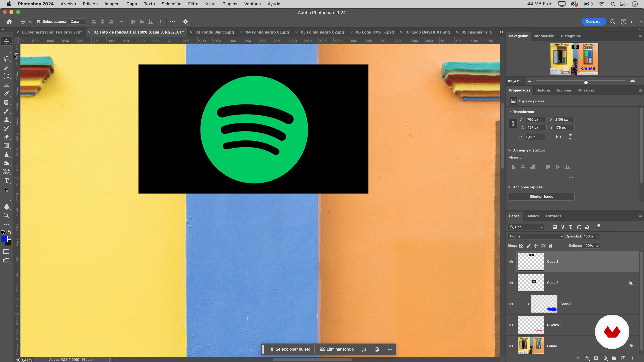The height and width of the screenshot is (362, 644).
Task: Select the Type tool
Action: [x=7, y=181]
